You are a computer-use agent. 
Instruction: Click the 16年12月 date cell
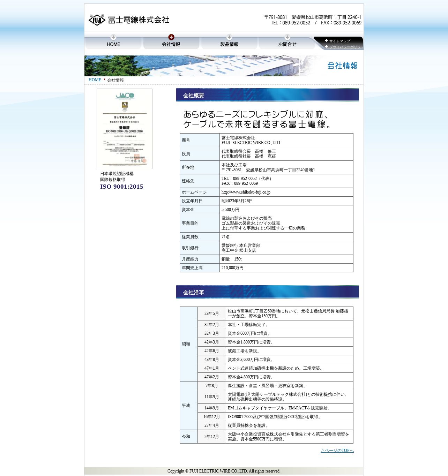coord(212,417)
